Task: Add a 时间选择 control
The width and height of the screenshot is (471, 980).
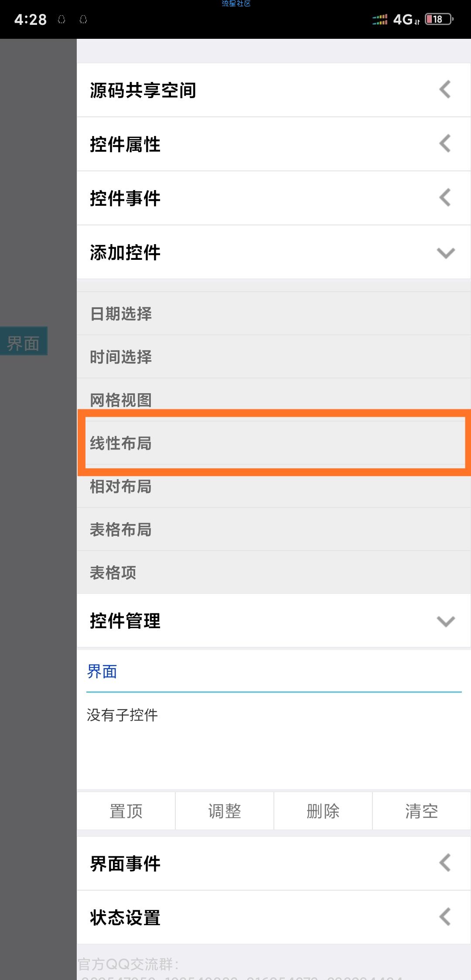Action: point(121,357)
